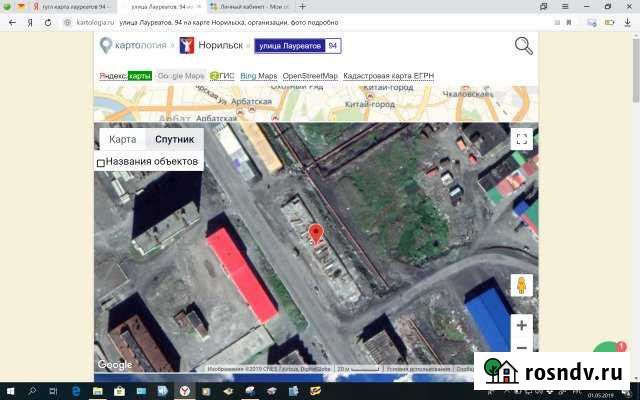Click the улица Лауреатов street button
The height and width of the screenshot is (400, 640).
pyautogui.click(x=290, y=46)
